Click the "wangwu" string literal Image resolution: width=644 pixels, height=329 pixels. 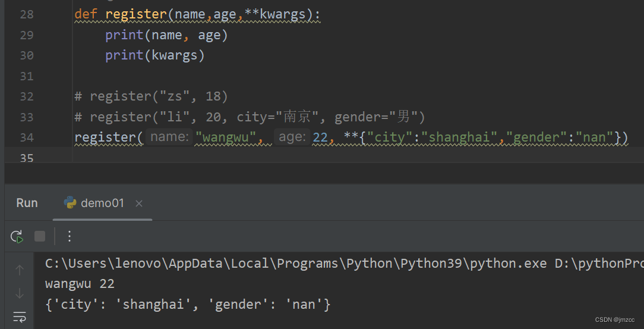point(226,137)
